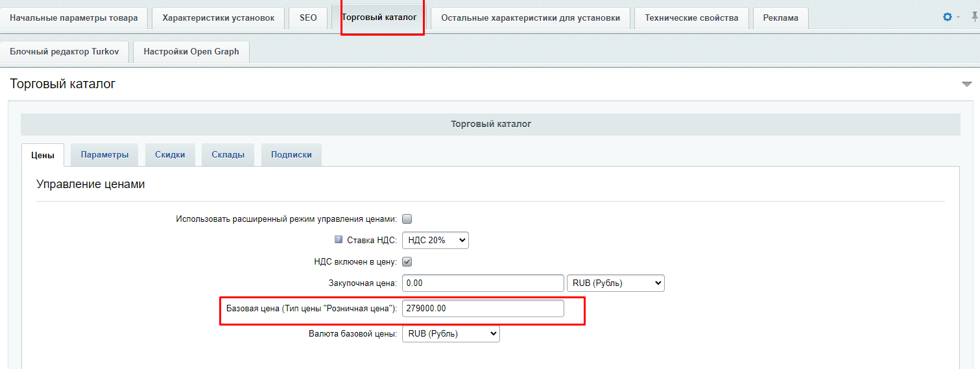980x369 pixels.
Task: Click the pin icon at top right
Action: click(x=974, y=18)
